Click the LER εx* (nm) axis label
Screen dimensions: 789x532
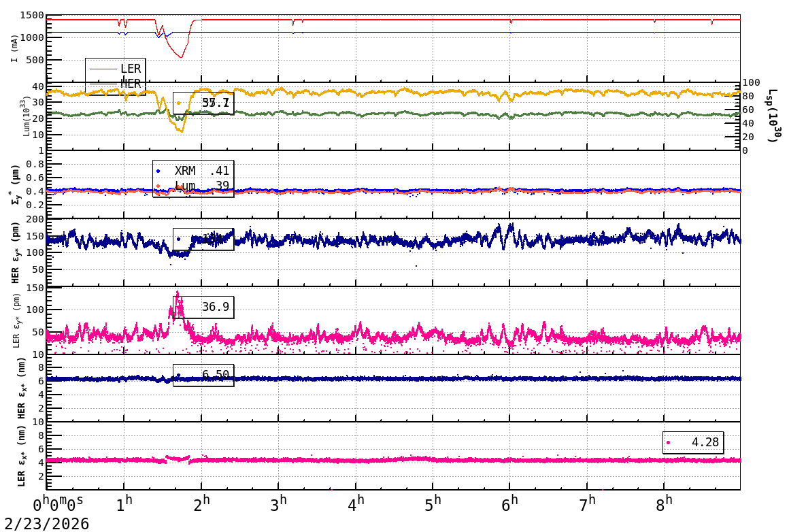[20, 456]
